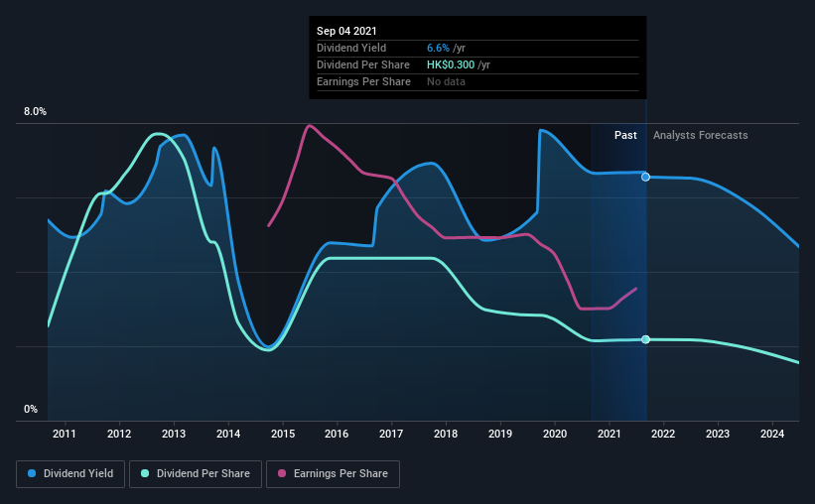Click the 2022 x-axis label
Screen dimensions: 815x504
click(x=663, y=434)
